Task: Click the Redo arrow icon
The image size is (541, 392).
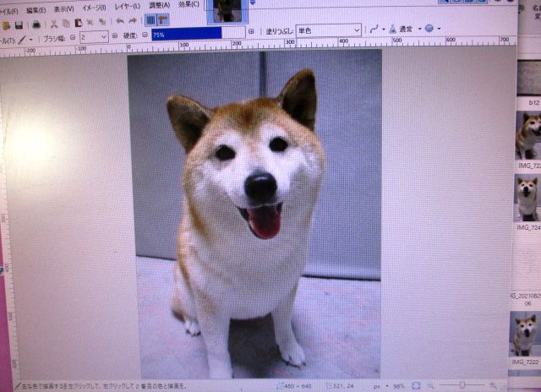Action: [x=133, y=21]
